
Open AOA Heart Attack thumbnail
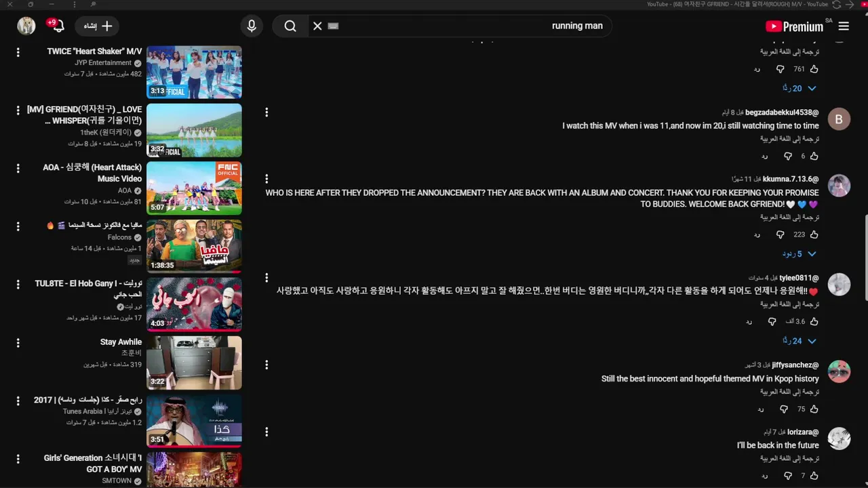click(194, 188)
